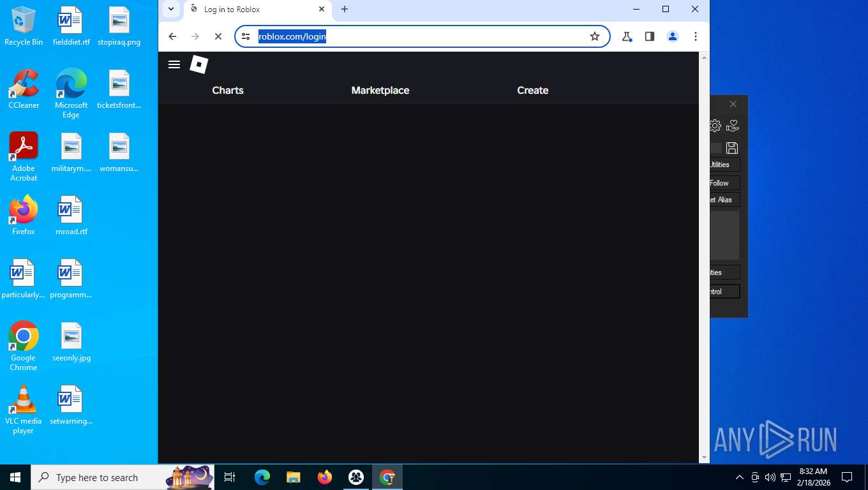
Task: Click the Roblox logo icon
Action: click(199, 64)
